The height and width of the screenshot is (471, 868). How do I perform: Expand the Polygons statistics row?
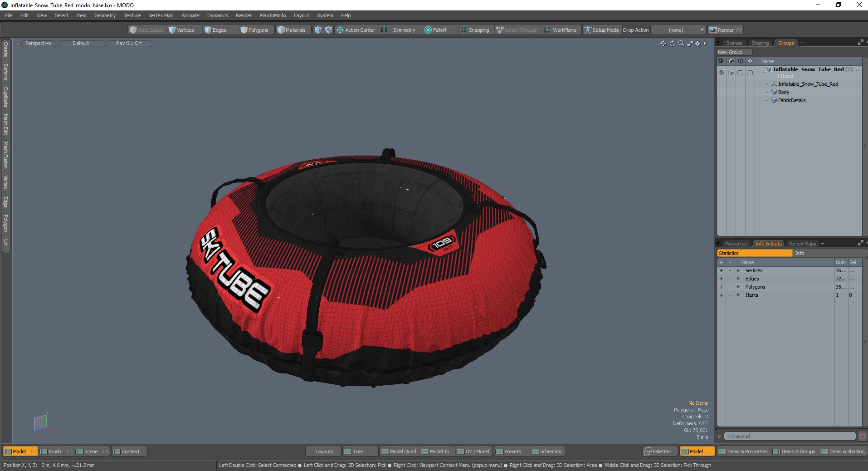(738, 287)
